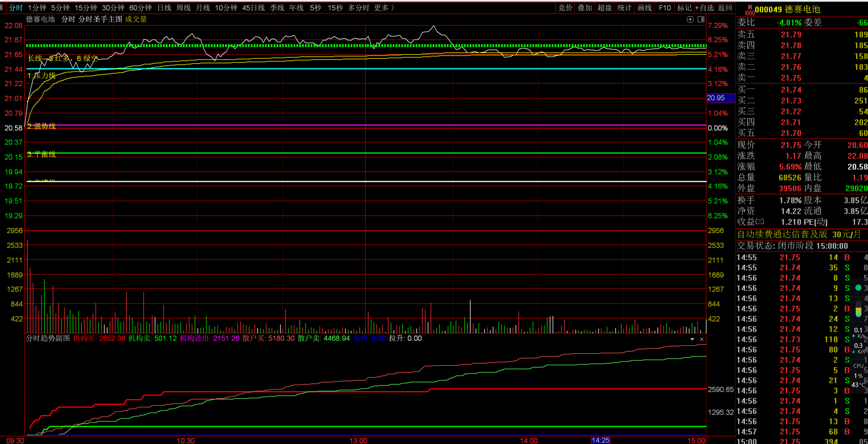This screenshot has height=444, width=868.
Task: Close the 分时趋势副图 sub-chart with X
Action: pyautogui.click(x=702, y=339)
